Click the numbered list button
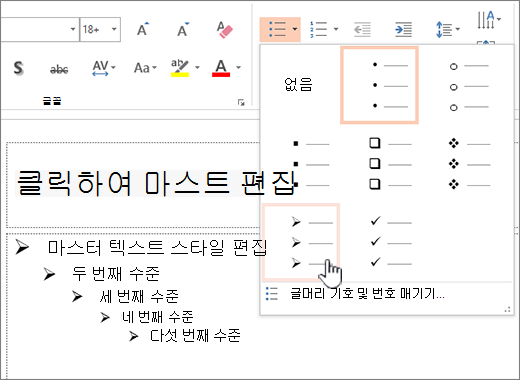The image size is (520, 380). click(x=318, y=29)
